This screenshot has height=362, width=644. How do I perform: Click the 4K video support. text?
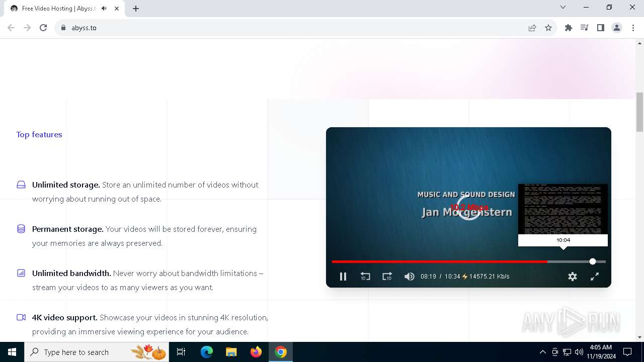click(64, 317)
